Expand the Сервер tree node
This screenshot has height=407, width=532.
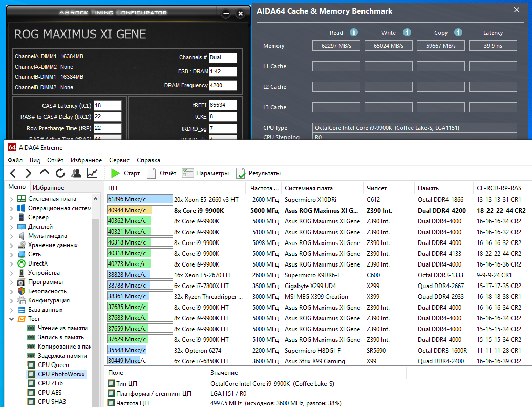tap(12, 217)
